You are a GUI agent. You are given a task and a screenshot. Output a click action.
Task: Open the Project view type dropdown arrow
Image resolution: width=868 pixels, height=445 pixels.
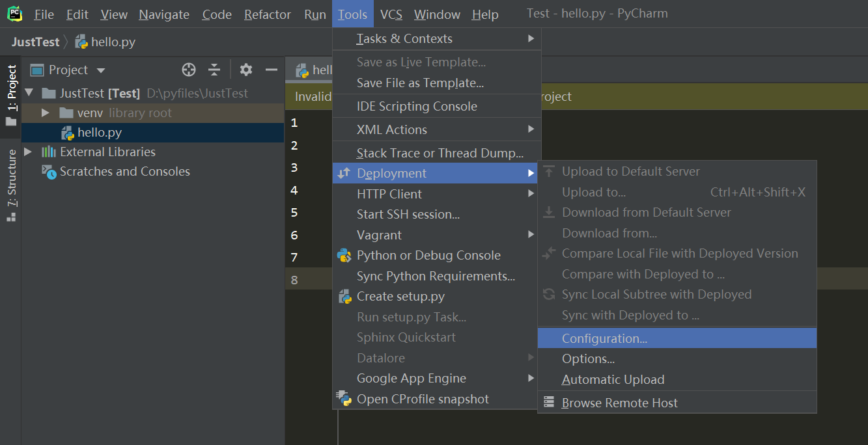pos(100,70)
